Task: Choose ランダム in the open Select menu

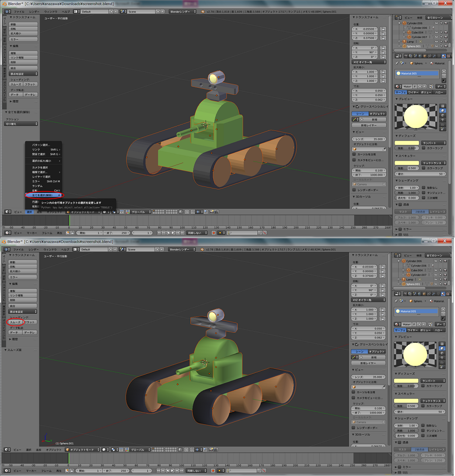Action: [38, 185]
